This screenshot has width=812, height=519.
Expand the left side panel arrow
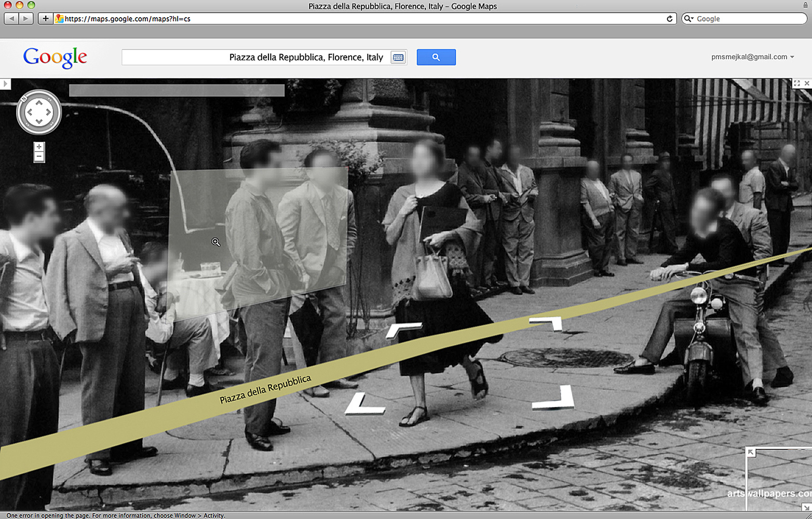[5, 84]
